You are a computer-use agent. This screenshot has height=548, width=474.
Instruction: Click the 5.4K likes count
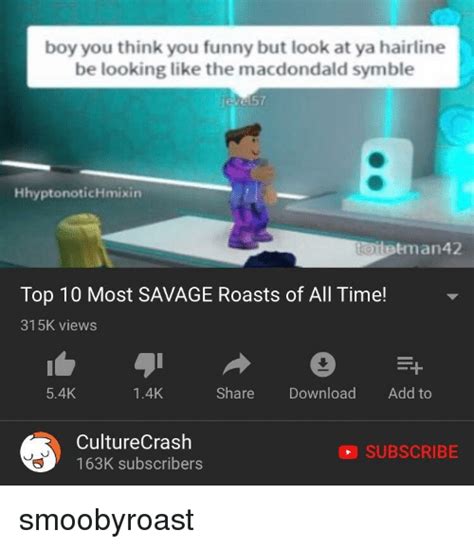tap(61, 394)
